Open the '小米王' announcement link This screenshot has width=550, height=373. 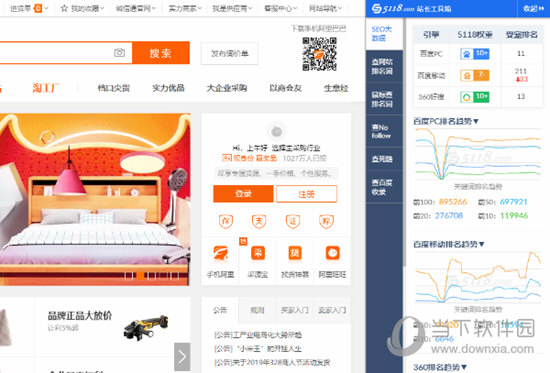[x=258, y=348]
